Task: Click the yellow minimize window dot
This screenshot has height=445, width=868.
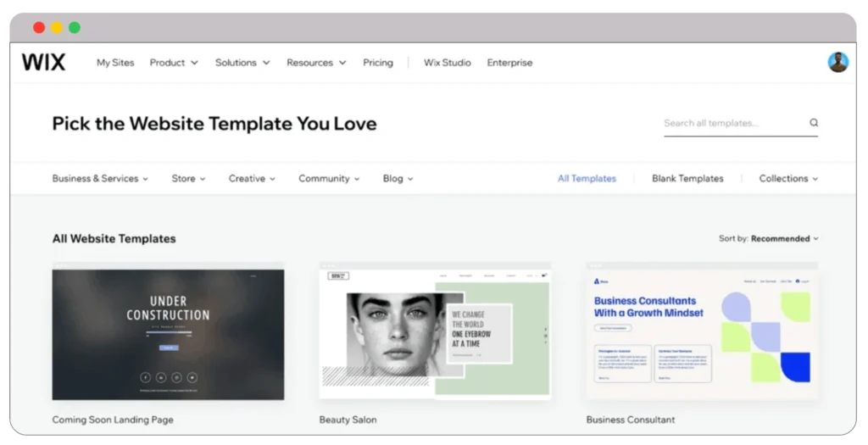Action: (57, 27)
